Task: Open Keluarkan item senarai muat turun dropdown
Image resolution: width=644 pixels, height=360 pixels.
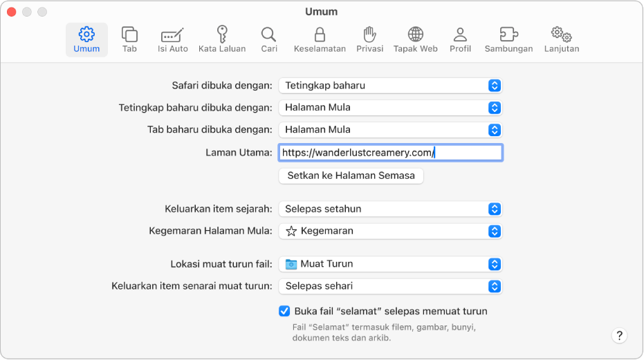Action: (390, 286)
